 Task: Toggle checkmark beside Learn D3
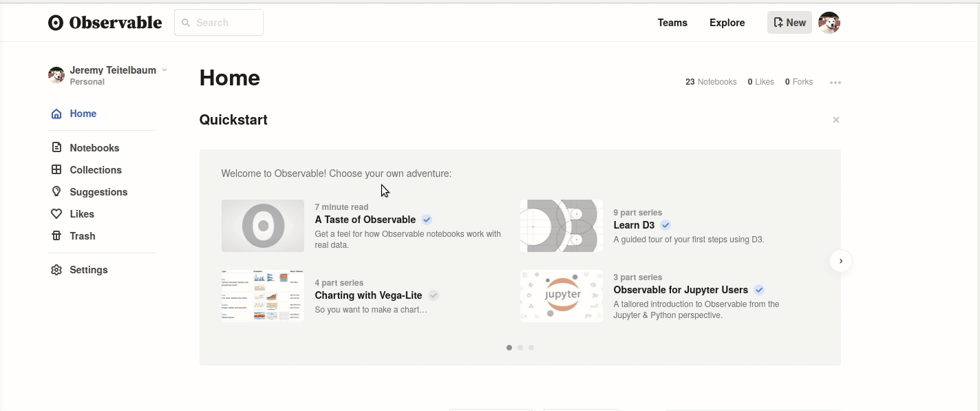tap(665, 225)
